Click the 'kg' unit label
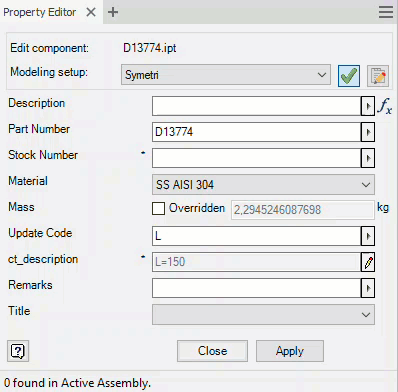Viewport: 398px width, 392px height. click(x=383, y=208)
